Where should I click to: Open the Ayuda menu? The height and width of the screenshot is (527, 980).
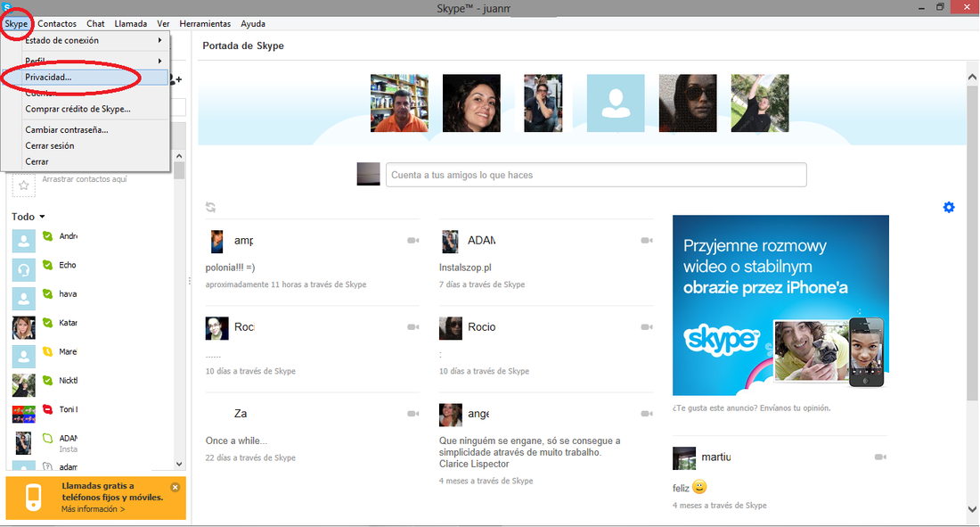[253, 24]
